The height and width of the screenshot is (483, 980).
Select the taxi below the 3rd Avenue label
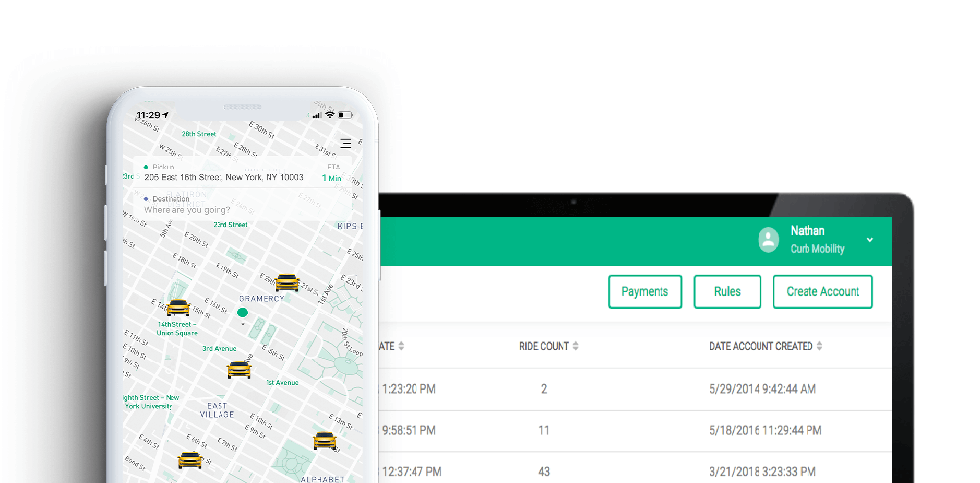[239, 369]
